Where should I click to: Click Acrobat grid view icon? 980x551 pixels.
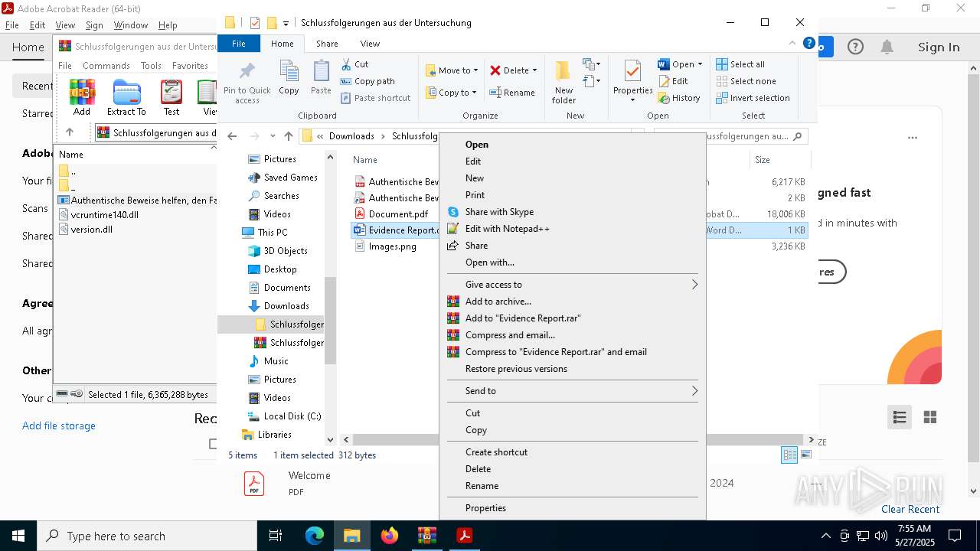pyautogui.click(x=930, y=417)
